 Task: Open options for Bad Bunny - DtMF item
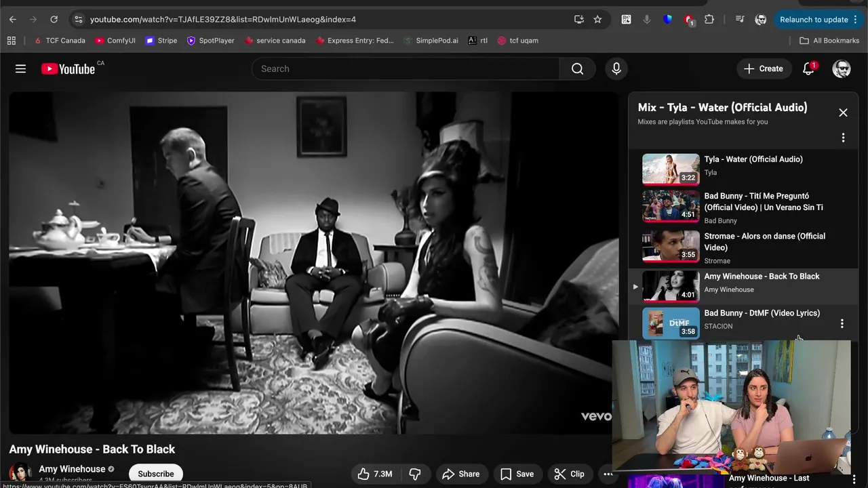click(842, 324)
